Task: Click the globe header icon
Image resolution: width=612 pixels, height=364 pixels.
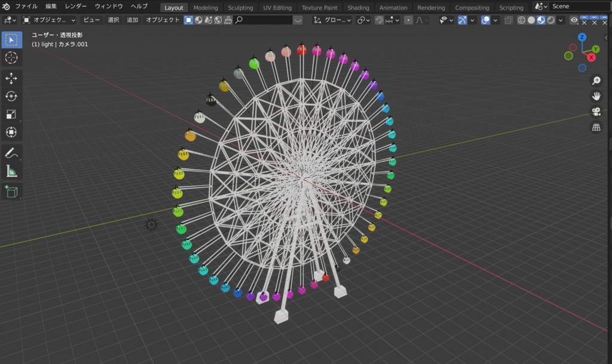Action: click(x=218, y=20)
